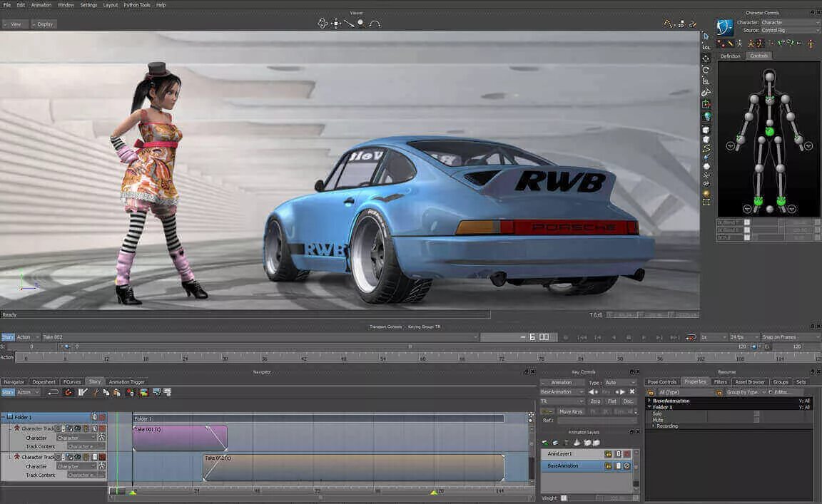The image size is (822, 504).
Task: Click the sun light icon in viewer toolbar
Action: pos(706,193)
